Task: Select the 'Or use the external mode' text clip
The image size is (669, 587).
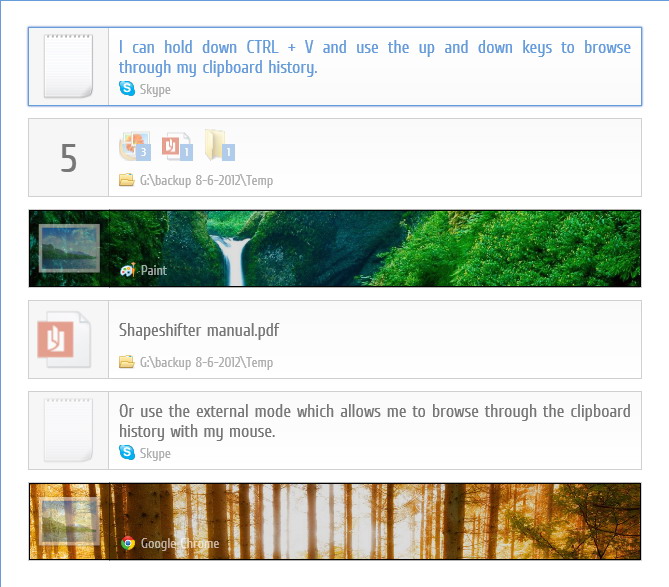Action: 335,430
